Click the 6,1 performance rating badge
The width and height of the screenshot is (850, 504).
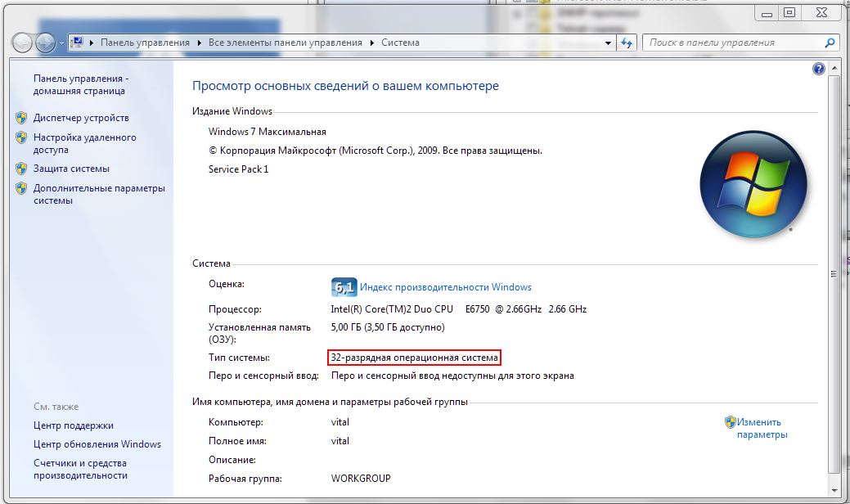[x=344, y=287]
